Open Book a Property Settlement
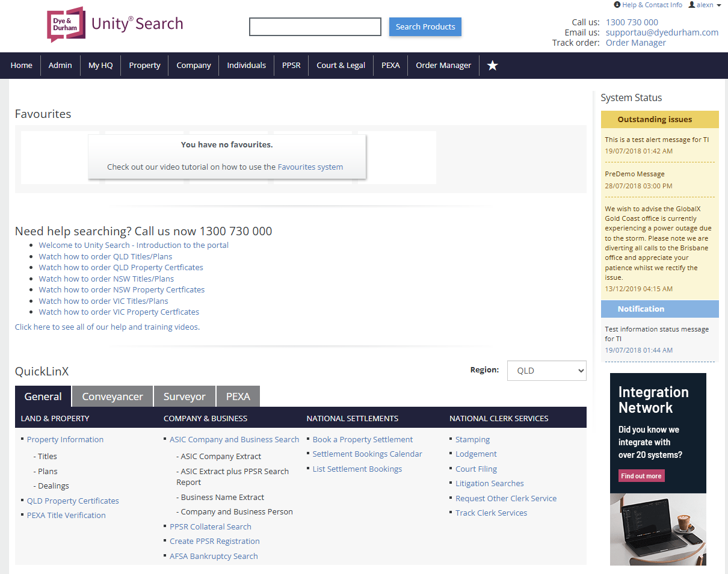Image resolution: width=728 pixels, height=574 pixels. click(x=363, y=439)
